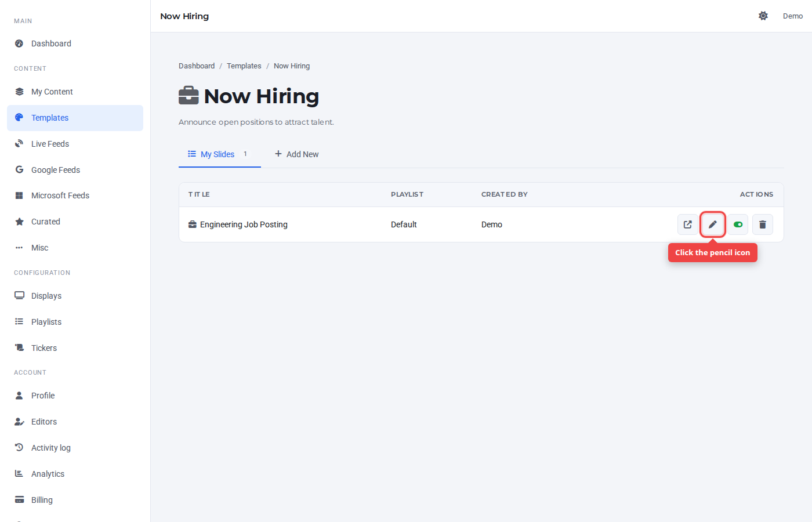The width and height of the screenshot is (812, 522).
Task: Delete Engineering Job Posting with trash icon
Action: click(x=763, y=224)
